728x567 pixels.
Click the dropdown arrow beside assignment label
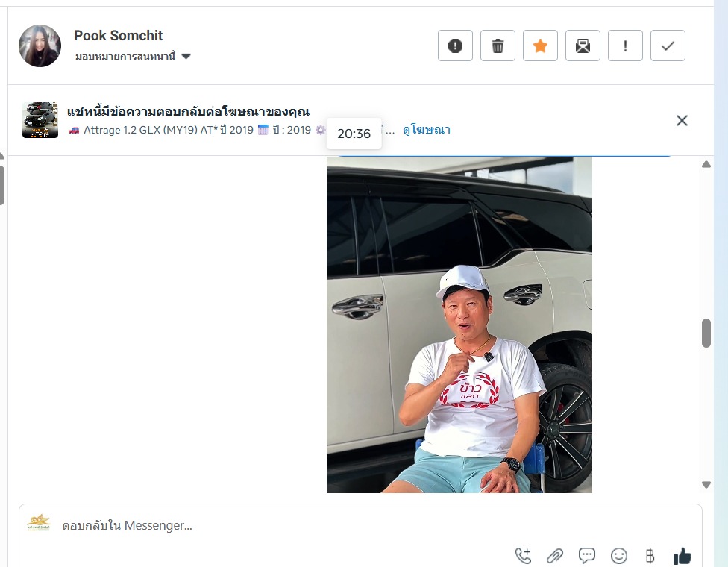pyautogui.click(x=186, y=57)
